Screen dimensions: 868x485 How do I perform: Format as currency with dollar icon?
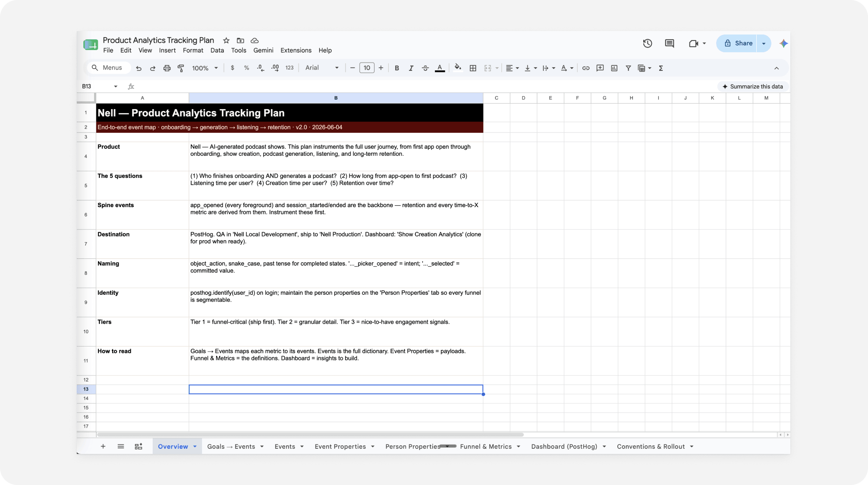point(233,68)
